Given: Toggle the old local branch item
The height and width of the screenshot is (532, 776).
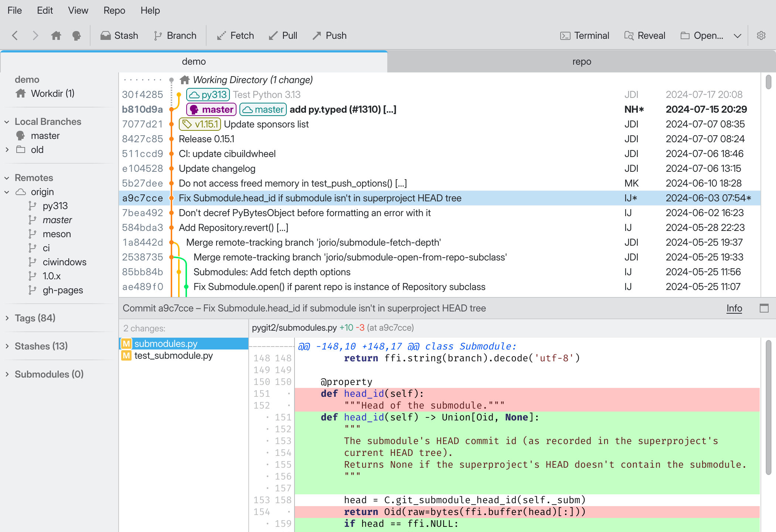Looking at the screenshot, I should (x=7, y=150).
